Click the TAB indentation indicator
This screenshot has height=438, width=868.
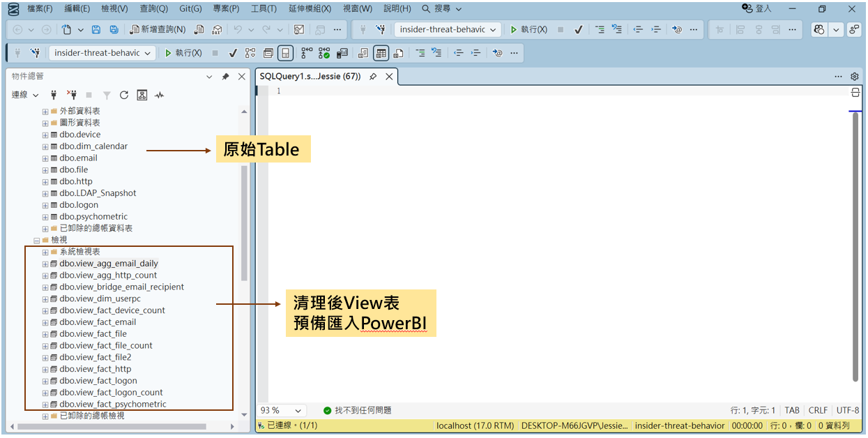792,411
